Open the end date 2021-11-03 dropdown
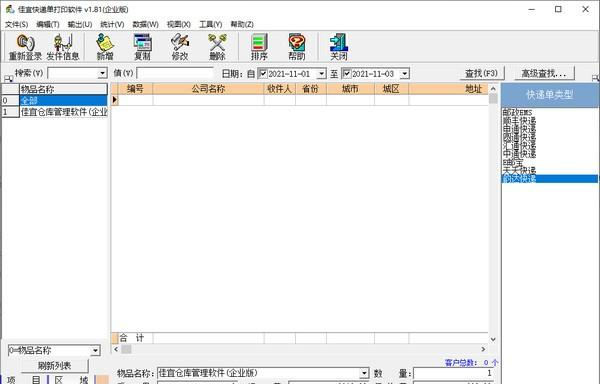 [404, 73]
